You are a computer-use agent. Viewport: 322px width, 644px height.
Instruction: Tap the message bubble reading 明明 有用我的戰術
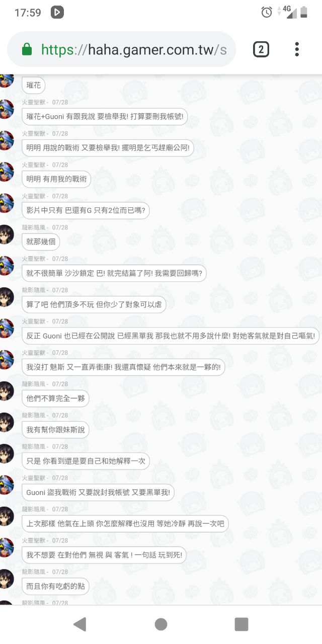tap(56, 179)
